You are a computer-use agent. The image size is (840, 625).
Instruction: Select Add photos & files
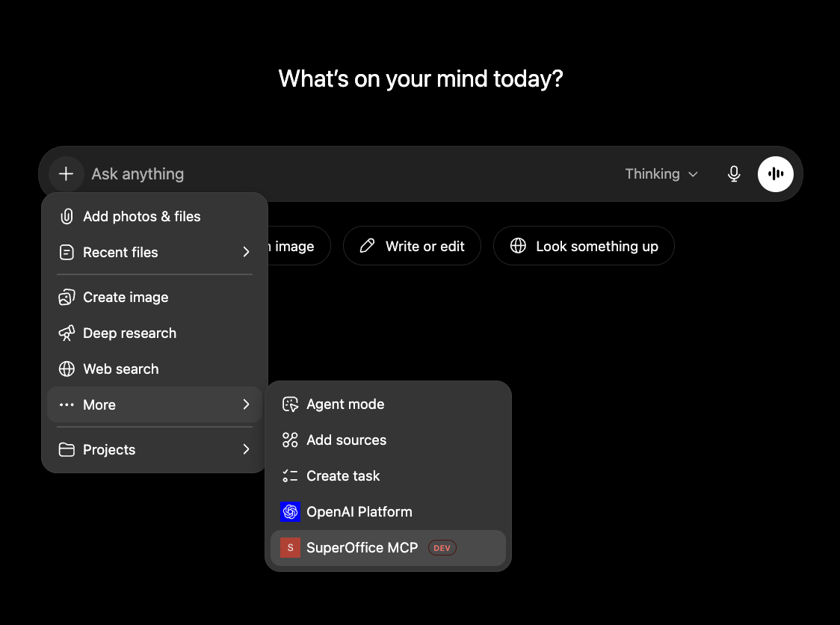(x=154, y=217)
